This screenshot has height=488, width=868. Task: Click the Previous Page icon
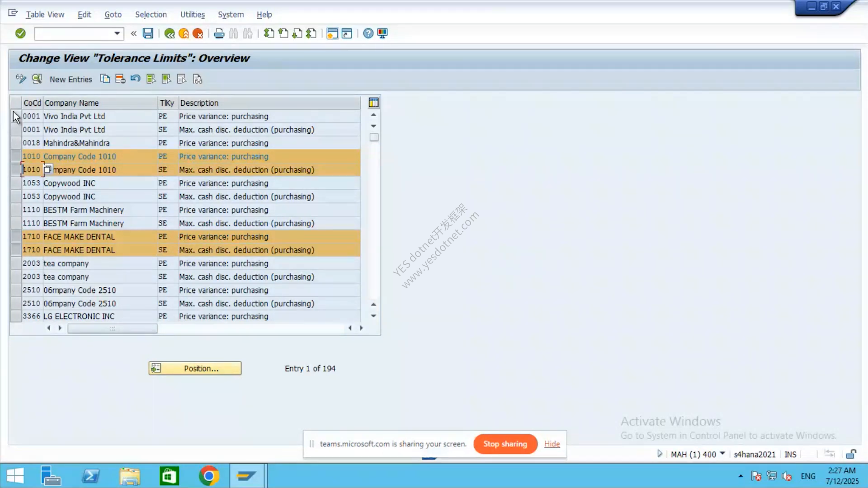point(283,33)
